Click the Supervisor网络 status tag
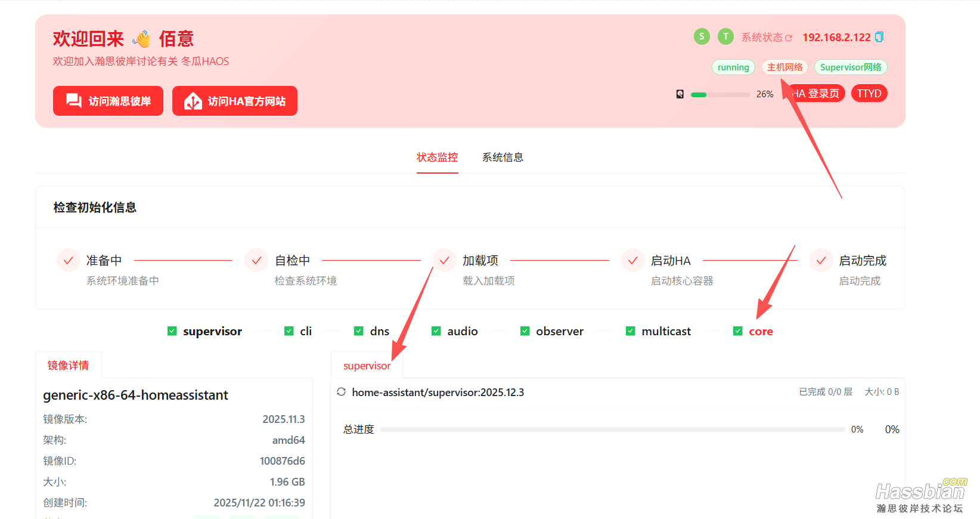 [850, 67]
